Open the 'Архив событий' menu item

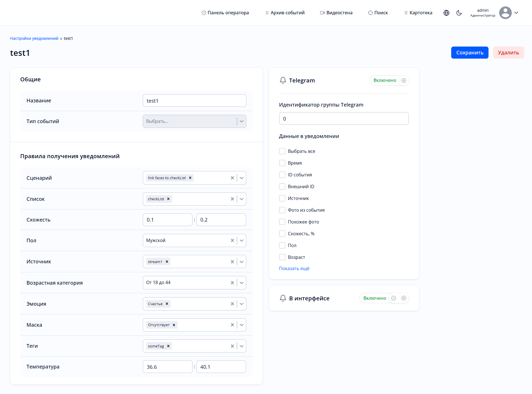[x=285, y=13]
